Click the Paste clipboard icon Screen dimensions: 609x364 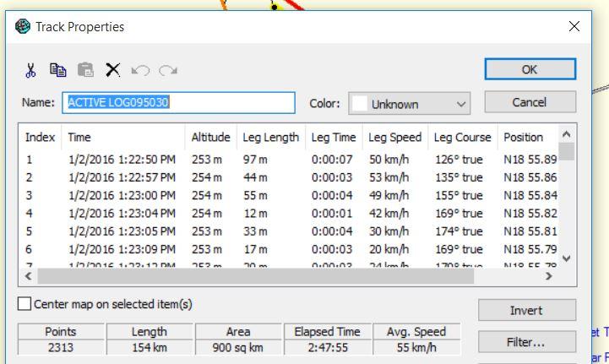point(85,70)
